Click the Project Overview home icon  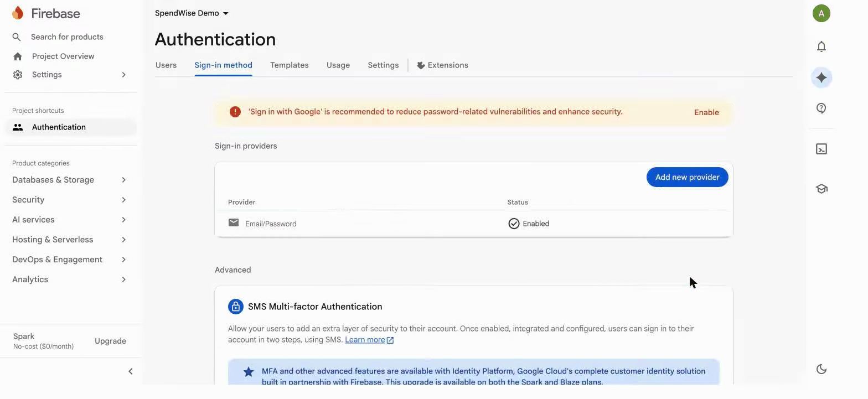[x=18, y=56]
